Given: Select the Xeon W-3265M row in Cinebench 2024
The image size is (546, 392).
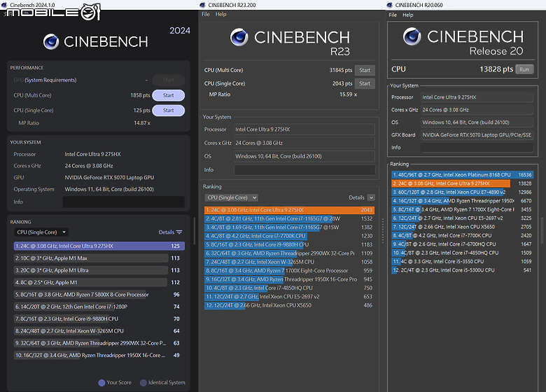Looking at the screenshot, I should [99, 331].
